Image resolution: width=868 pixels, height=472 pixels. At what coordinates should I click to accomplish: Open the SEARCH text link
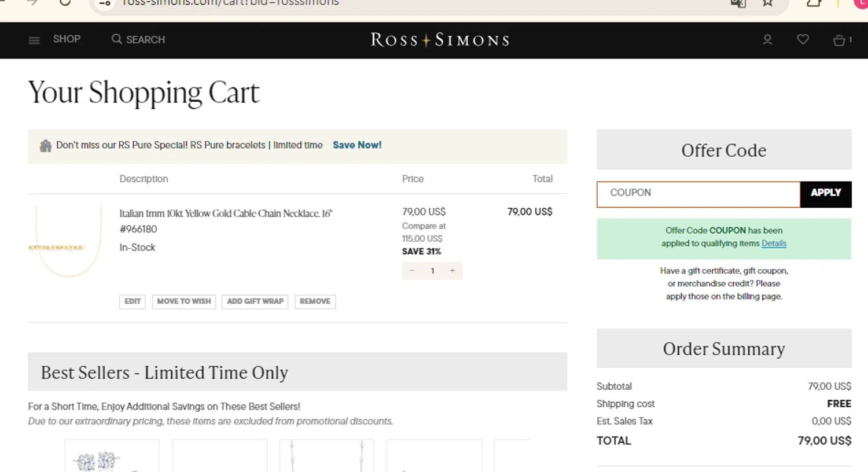145,39
